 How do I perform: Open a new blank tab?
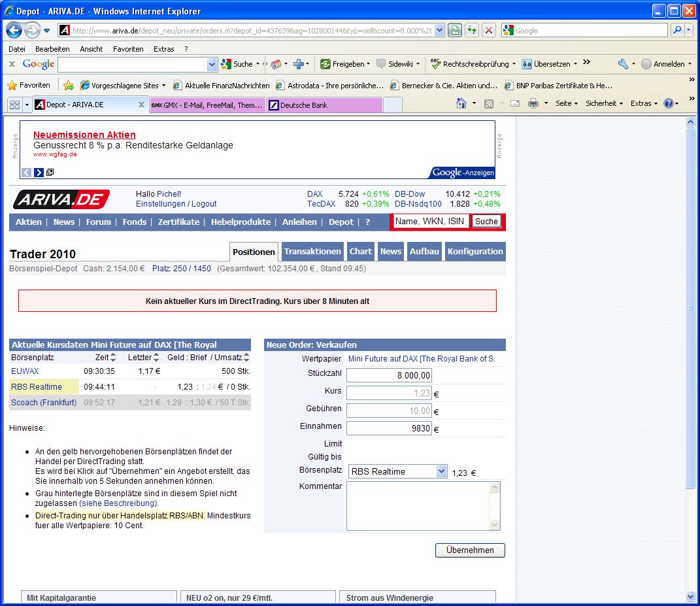coord(393,105)
